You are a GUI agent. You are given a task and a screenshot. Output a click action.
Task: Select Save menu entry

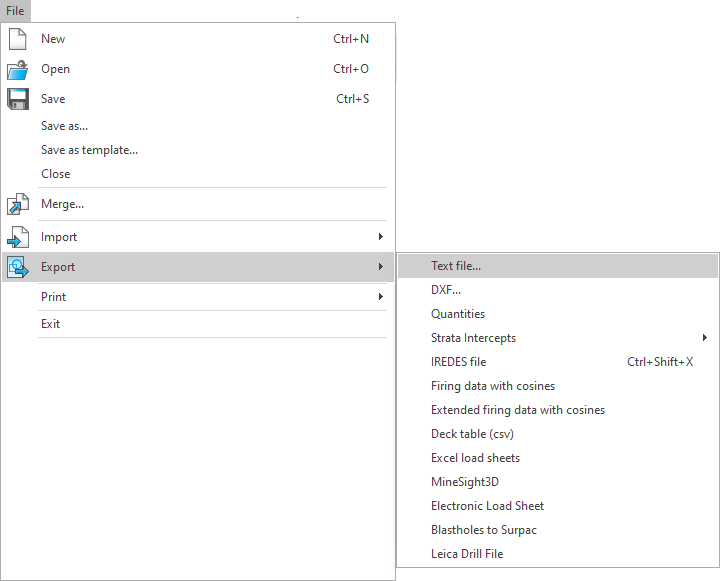[198, 99]
